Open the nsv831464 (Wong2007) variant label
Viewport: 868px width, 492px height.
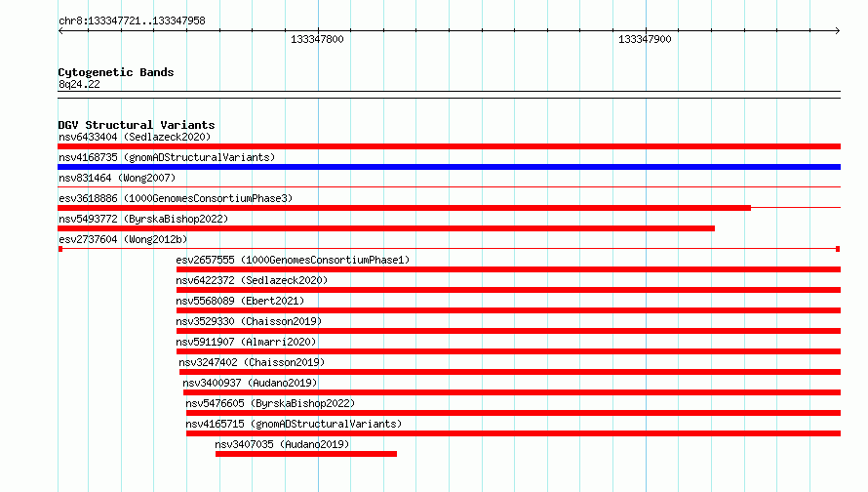pos(117,178)
